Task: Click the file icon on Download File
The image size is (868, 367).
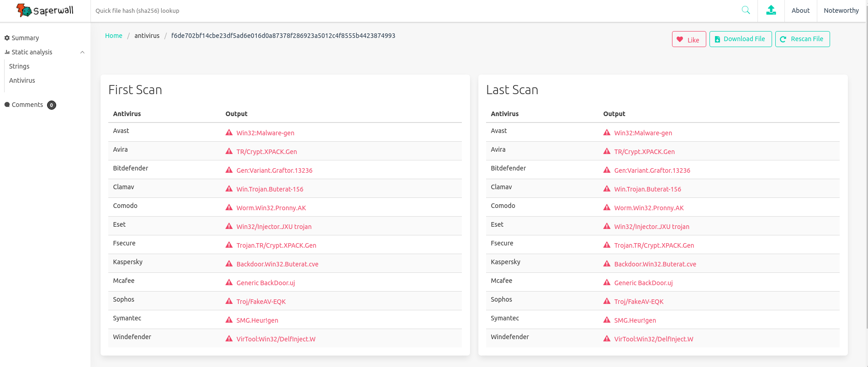Action: [x=717, y=39]
